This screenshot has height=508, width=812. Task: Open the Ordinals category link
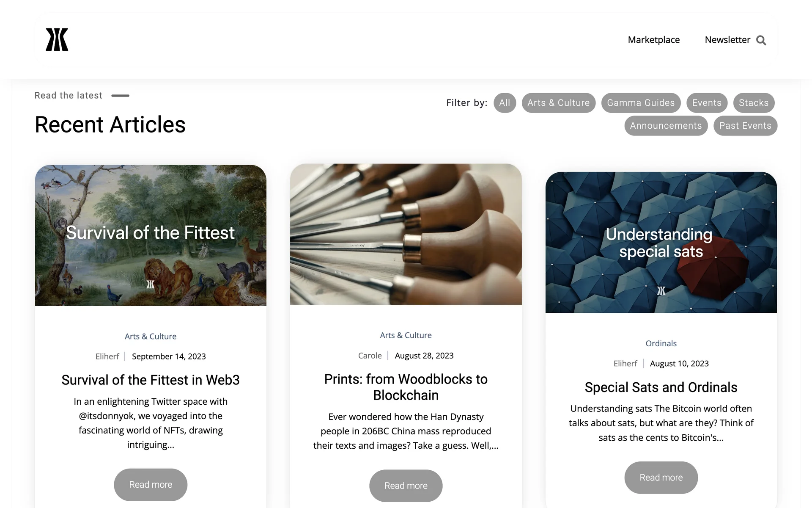click(661, 343)
